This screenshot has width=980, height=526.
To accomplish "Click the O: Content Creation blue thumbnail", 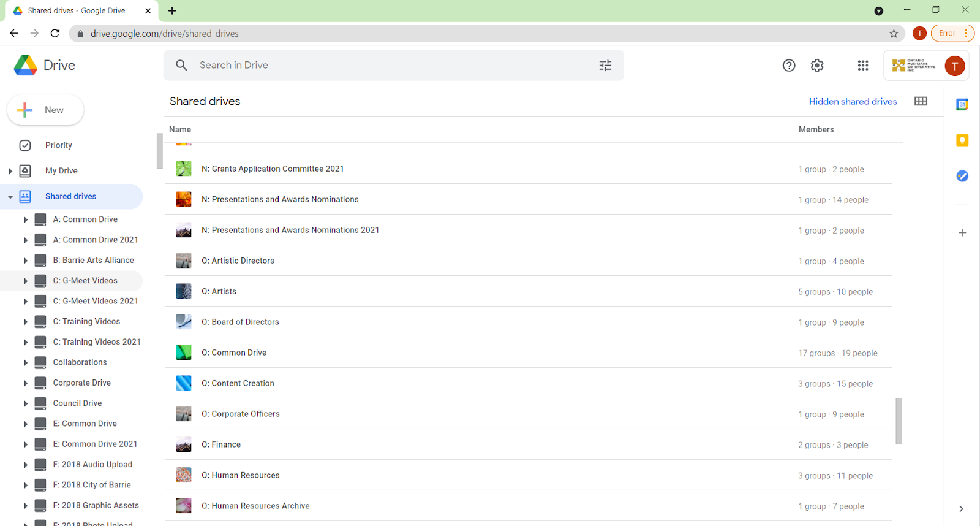I will (184, 383).
